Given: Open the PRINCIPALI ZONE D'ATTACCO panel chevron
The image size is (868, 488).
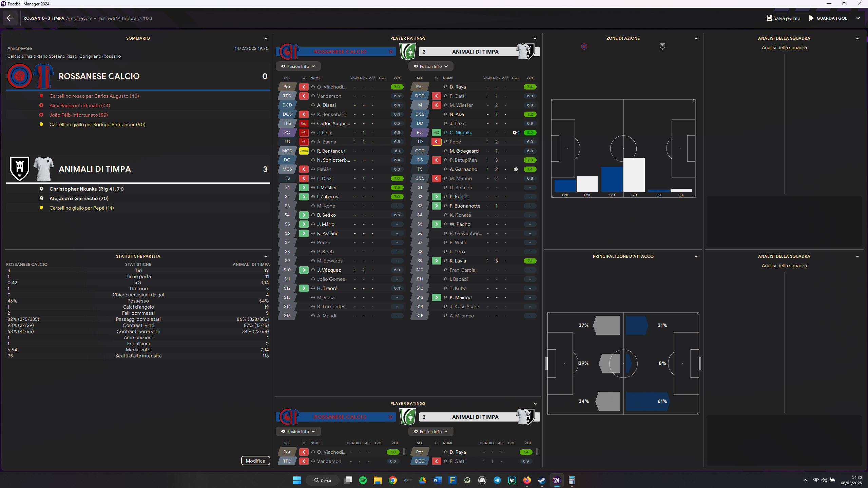Looking at the screenshot, I should (x=696, y=256).
